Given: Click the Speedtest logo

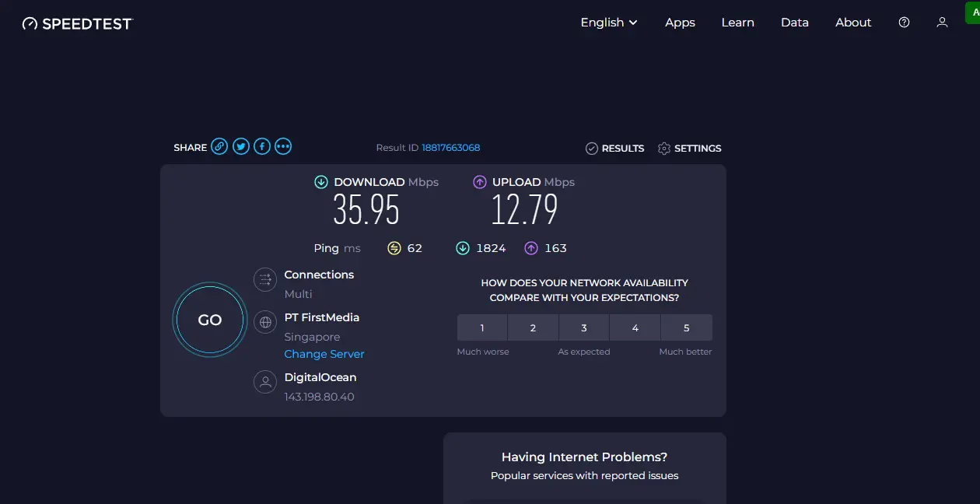Looking at the screenshot, I should 78,23.
